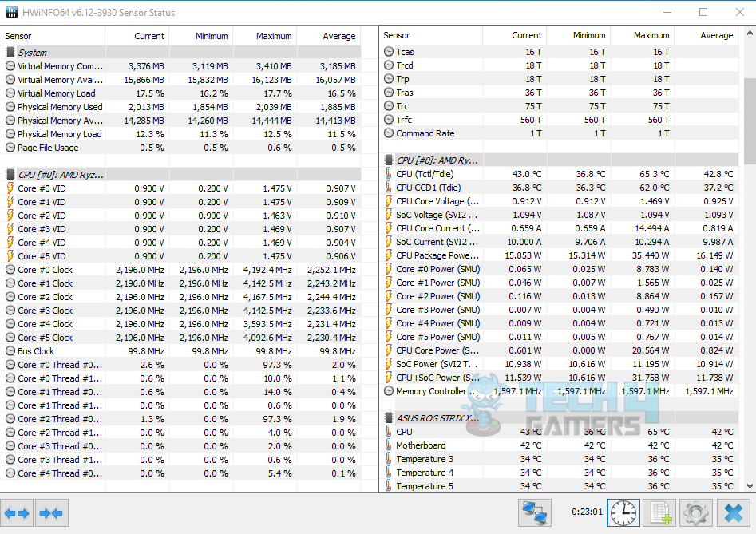
Task: Click the right CPU [#0]: AMD Ry... group icon
Action: coord(389,160)
